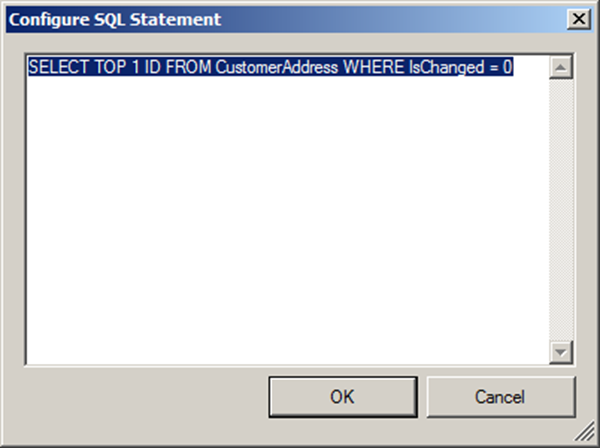Image resolution: width=600 pixels, height=448 pixels.
Task: Click the OK button
Action: (x=342, y=397)
